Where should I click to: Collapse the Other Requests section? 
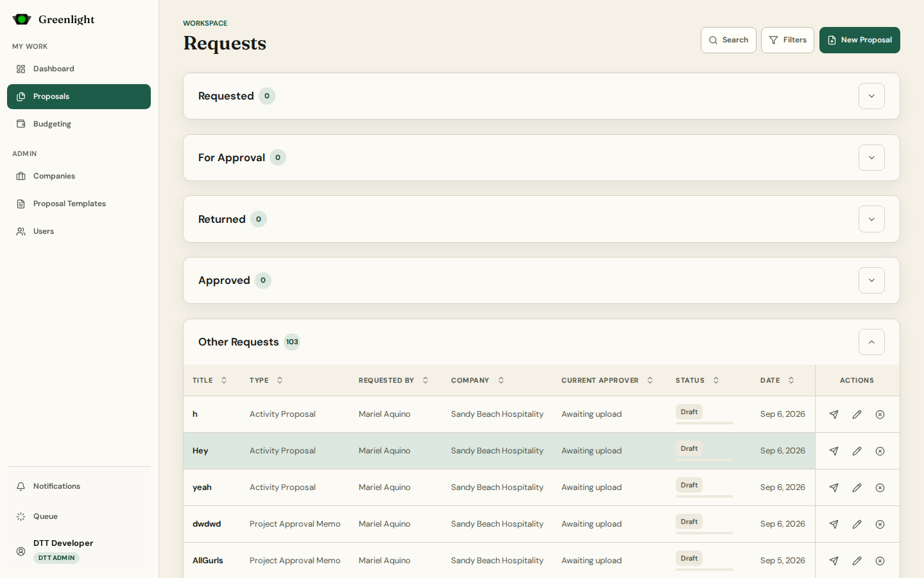871,342
